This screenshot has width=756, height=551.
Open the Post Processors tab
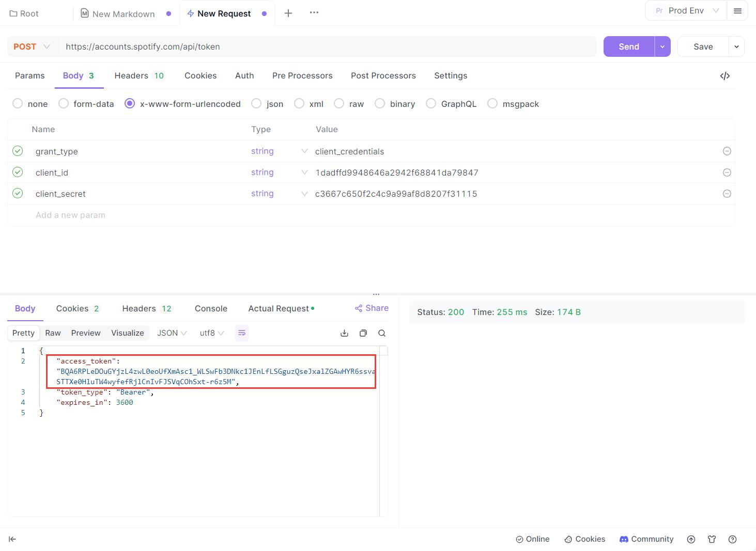(383, 76)
